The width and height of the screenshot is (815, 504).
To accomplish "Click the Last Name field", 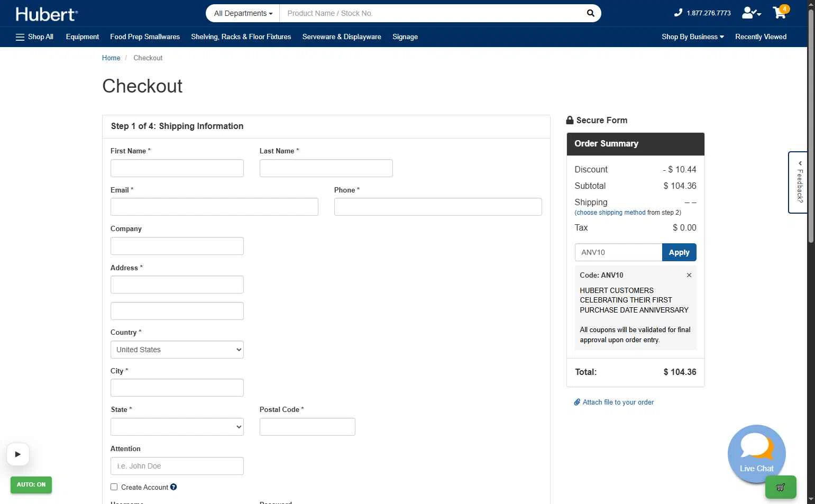I will click(x=326, y=168).
